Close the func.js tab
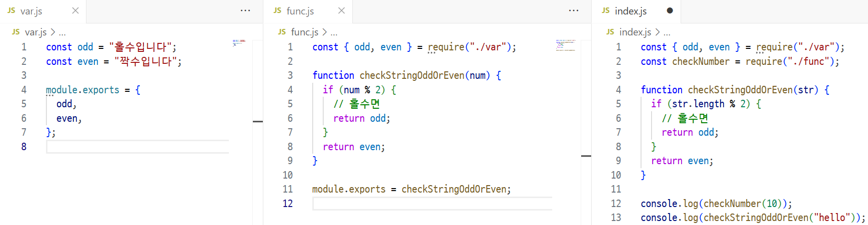Viewport: 868px width, 225px height. click(x=341, y=10)
